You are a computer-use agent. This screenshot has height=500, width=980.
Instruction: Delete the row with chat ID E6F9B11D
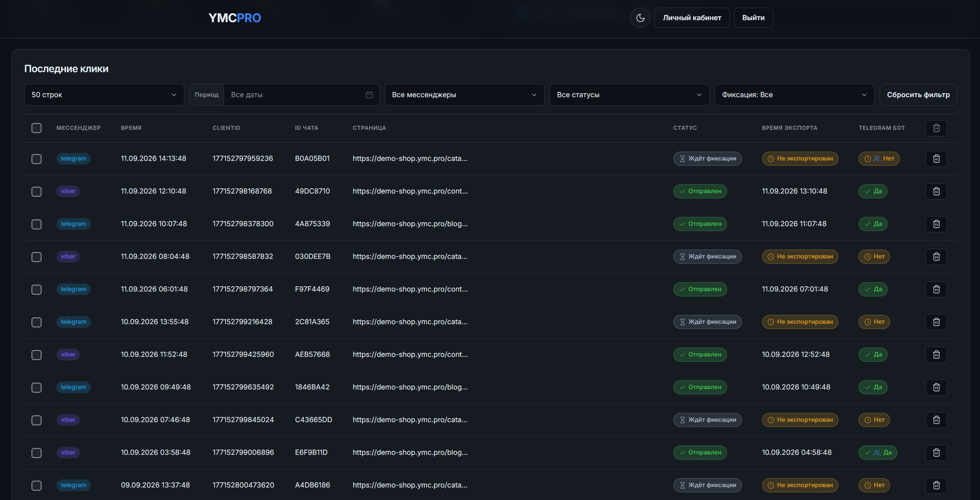[x=936, y=452]
